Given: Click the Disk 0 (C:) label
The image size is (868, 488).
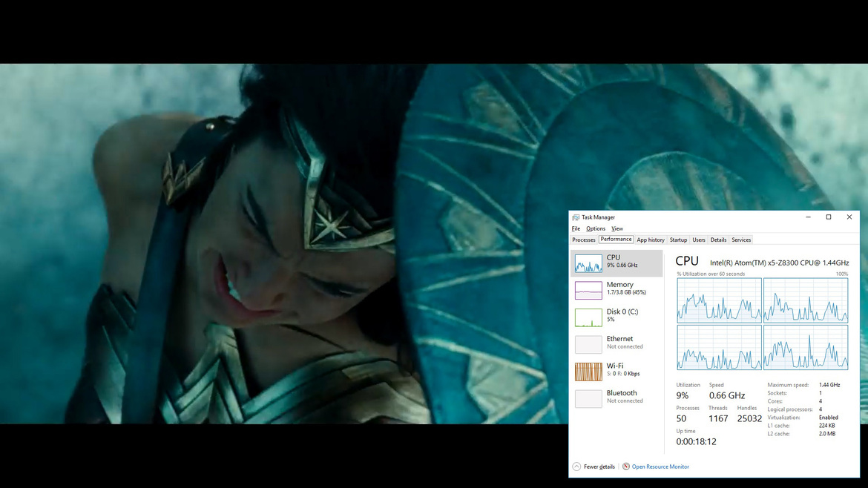Looking at the screenshot, I should (622, 311).
